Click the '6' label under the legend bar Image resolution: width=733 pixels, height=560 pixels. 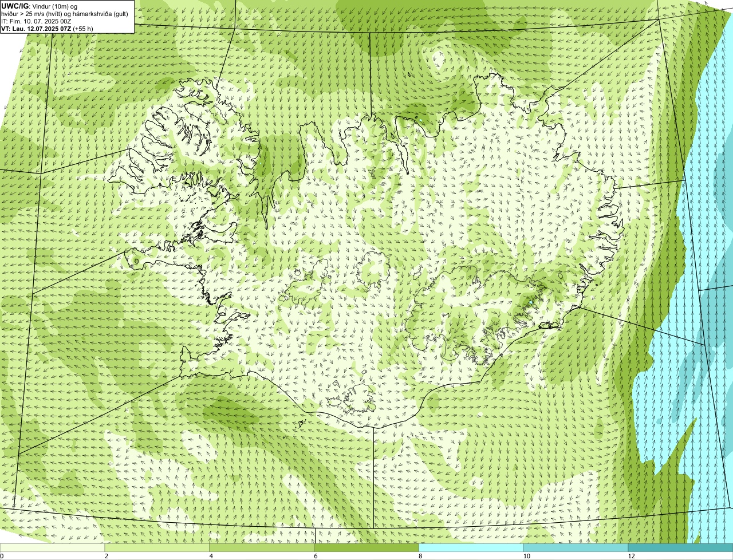point(316,556)
